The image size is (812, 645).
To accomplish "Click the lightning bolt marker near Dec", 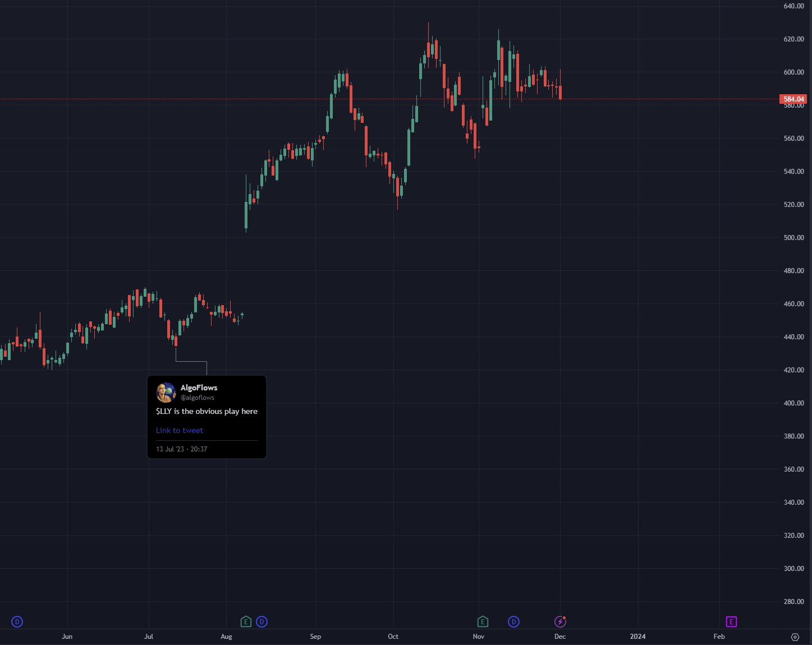I will click(x=560, y=621).
